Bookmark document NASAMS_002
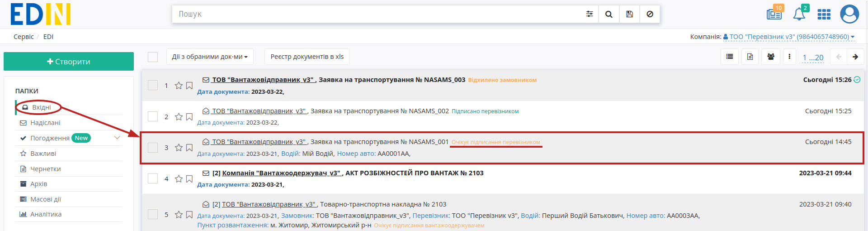The image size is (868, 231). click(189, 117)
